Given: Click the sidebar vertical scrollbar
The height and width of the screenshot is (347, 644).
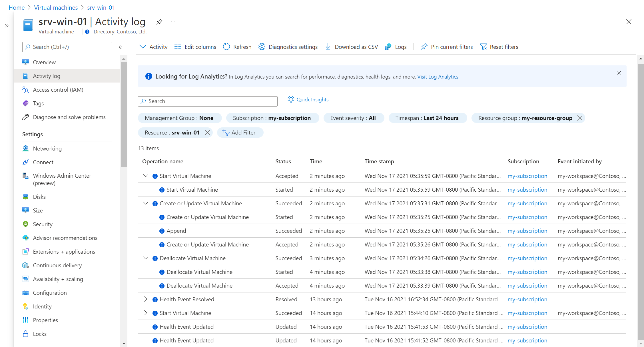Looking at the screenshot, I should point(124,114).
